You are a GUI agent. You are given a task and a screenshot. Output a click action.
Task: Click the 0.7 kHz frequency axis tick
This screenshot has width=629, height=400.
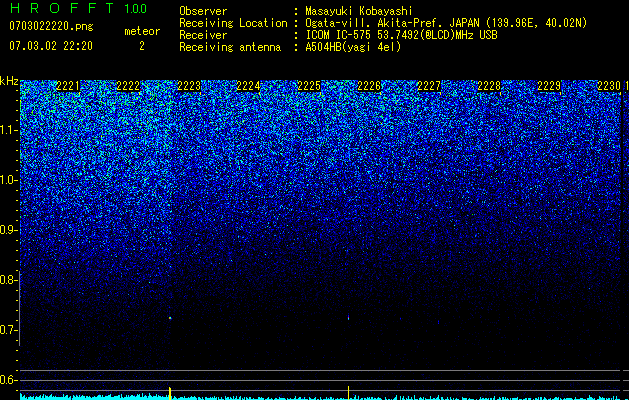10,330
